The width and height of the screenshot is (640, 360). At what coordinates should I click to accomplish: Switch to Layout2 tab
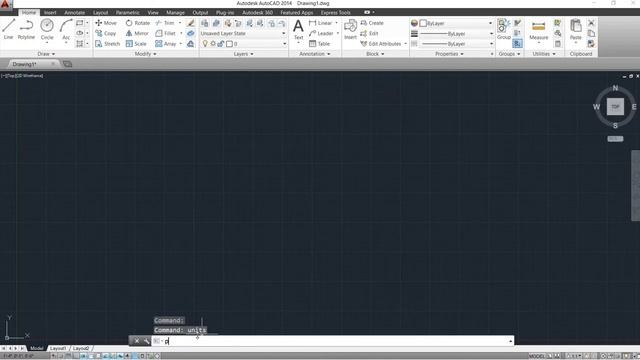click(x=81, y=348)
